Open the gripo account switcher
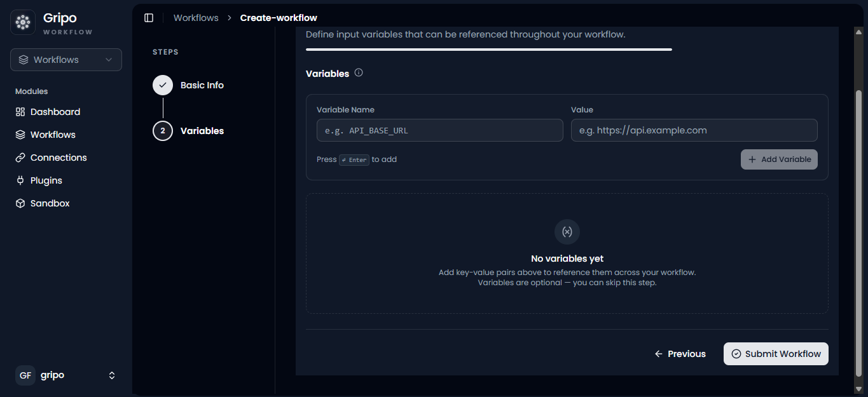The image size is (868, 397). click(x=66, y=375)
